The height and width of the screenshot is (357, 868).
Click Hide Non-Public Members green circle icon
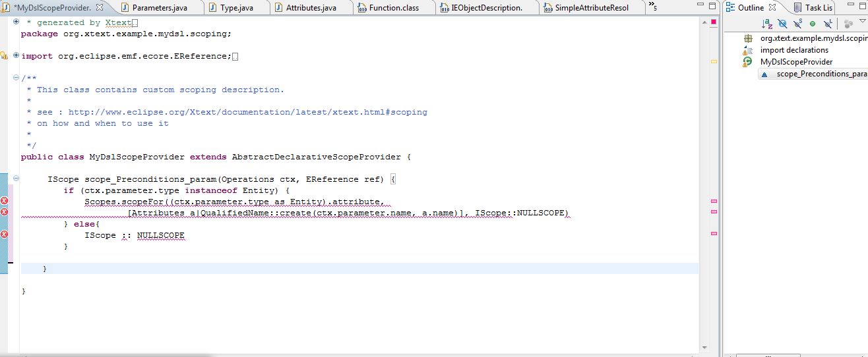[813, 24]
